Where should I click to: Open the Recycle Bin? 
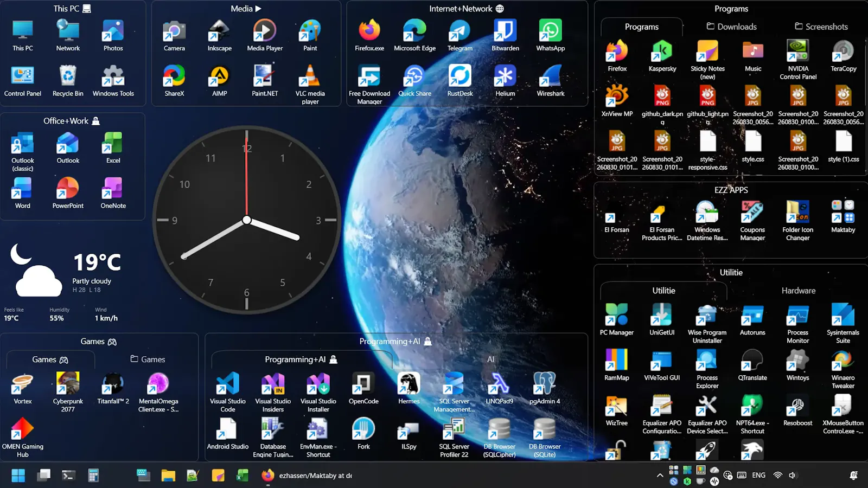click(x=68, y=81)
